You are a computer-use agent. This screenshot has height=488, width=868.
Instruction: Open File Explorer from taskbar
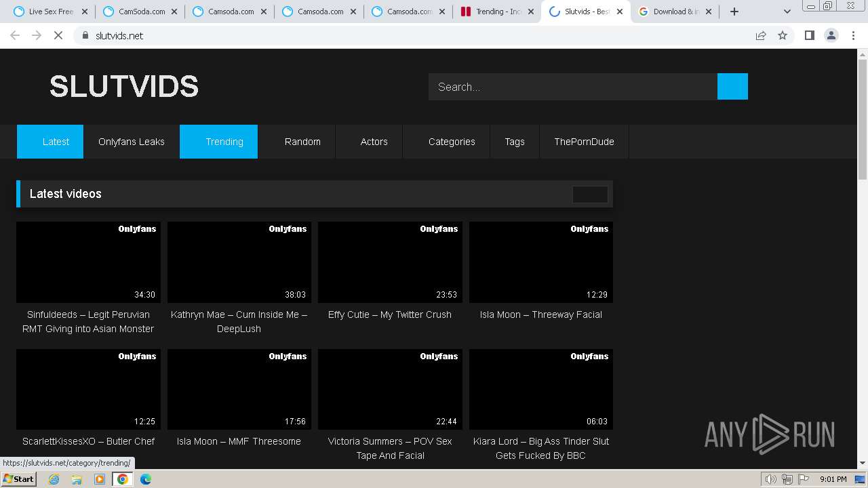click(x=77, y=479)
